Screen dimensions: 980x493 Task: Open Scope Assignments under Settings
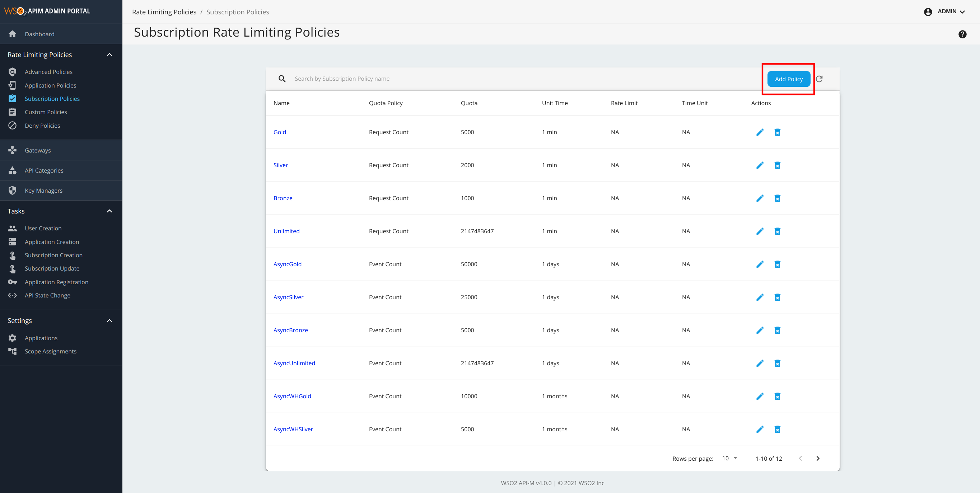(x=50, y=351)
